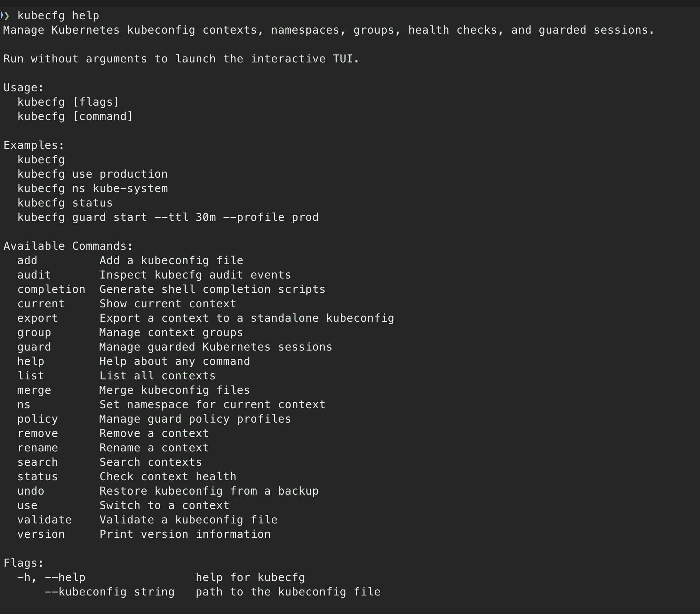This screenshot has width=700, height=614.
Task: Click the 'Available Commands:' heading
Action: coord(68,246)
